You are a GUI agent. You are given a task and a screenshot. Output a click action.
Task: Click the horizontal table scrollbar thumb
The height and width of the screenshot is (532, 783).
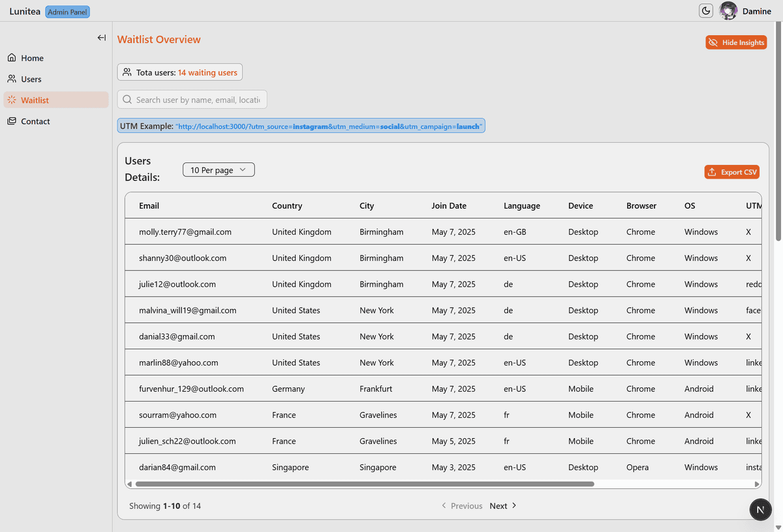[365, 484]
